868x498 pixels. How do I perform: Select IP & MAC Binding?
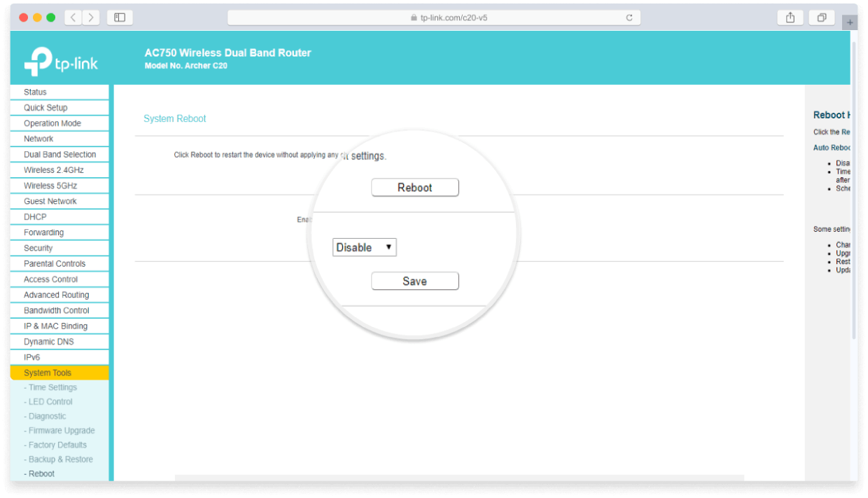click(60, 326)
